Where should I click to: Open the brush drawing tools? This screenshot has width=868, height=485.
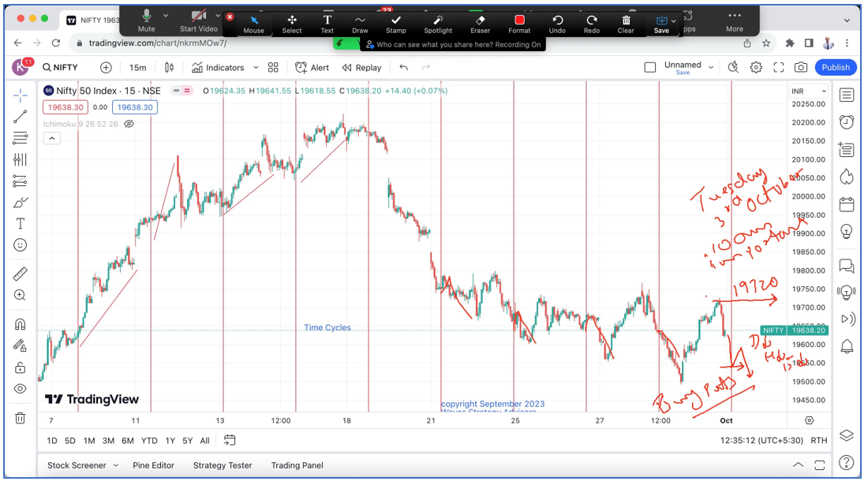21,203
